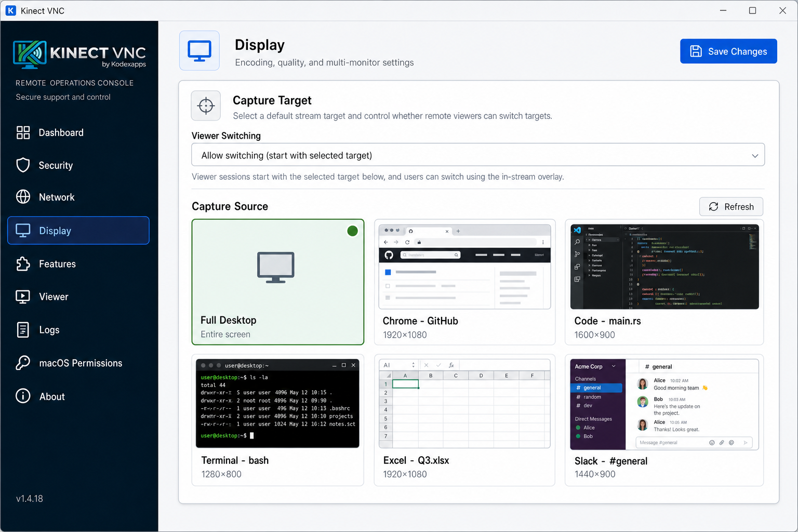Switch to the Display sidebar tab
The width and height of the screenshot is (798, 532).
point(78,231)
